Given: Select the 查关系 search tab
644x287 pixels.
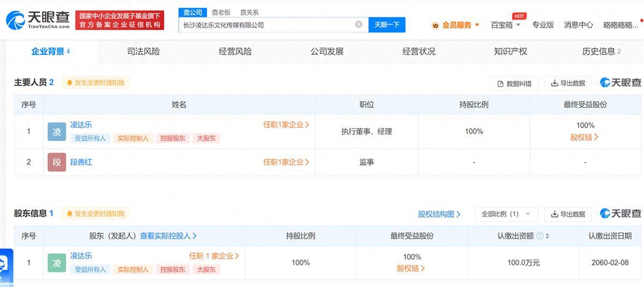Looking at the screenshot, I should pyautogui.click(x=249, y=12).
